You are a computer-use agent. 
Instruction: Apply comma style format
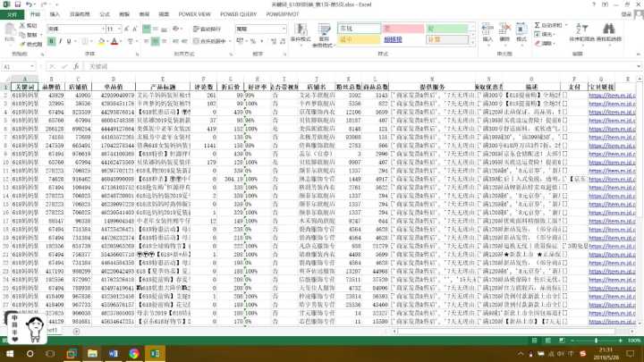pyautogui.click(x=261, y=41)
